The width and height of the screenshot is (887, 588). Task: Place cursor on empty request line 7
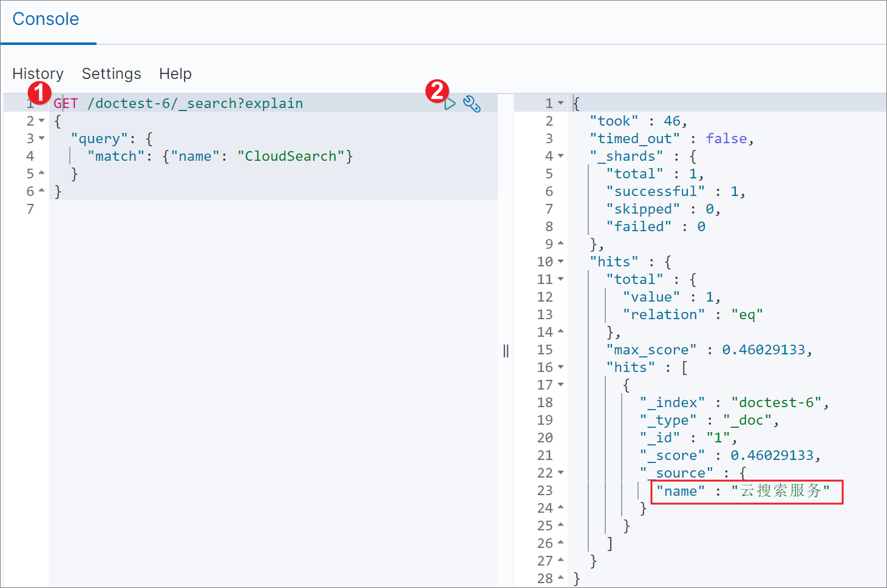(x=273, y=209)
